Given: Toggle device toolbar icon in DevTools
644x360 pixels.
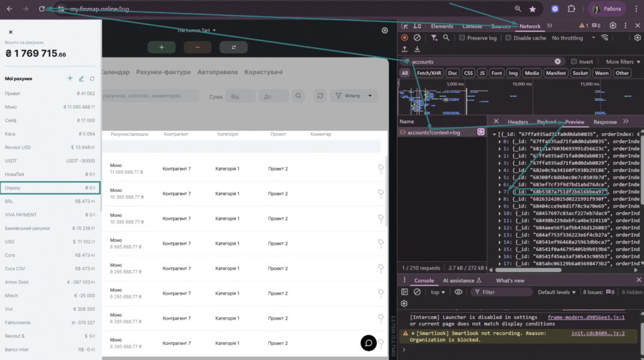Looking at the screenshot, I should (417, 26).
